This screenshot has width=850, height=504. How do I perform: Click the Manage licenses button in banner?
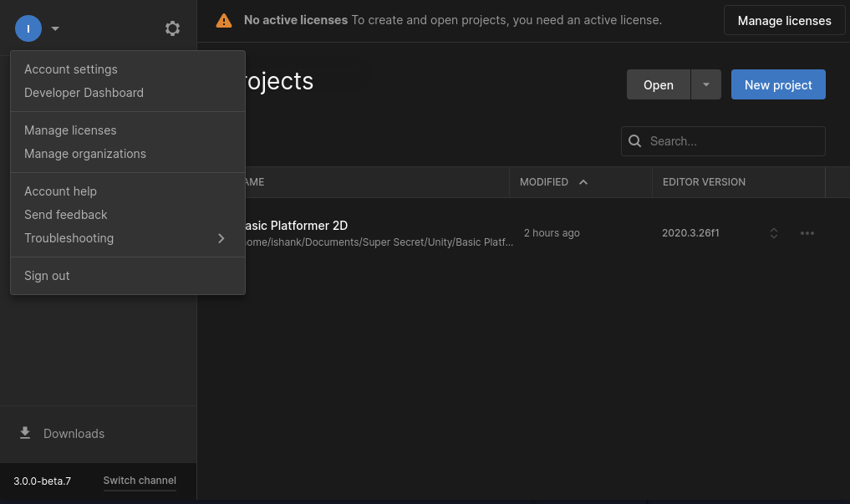pos(784,21)
